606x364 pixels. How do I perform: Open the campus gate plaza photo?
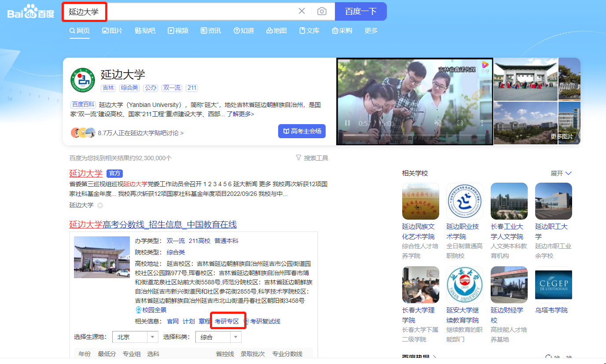525,79
